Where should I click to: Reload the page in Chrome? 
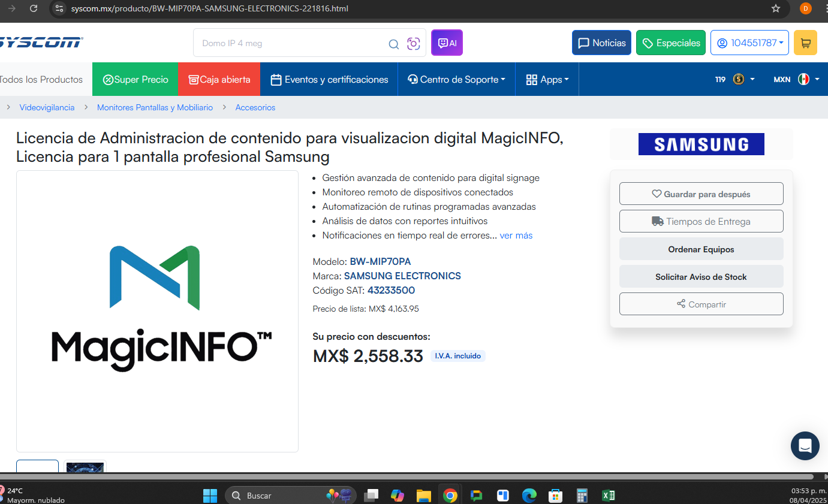coord(34,8)
